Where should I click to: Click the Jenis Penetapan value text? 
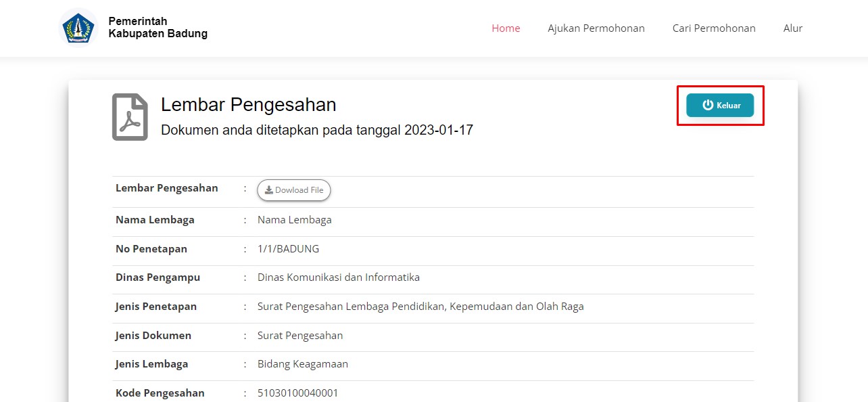pos(420,307)
